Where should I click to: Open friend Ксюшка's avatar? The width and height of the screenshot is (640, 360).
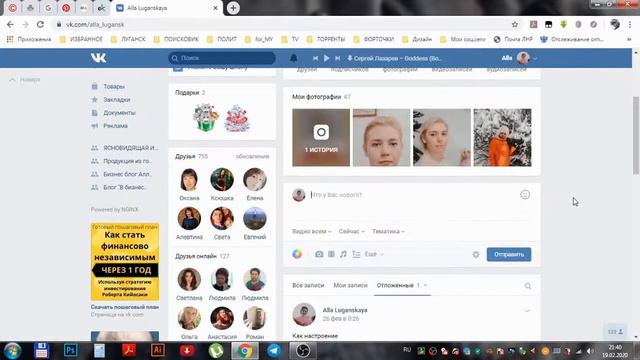click(x=222, y=180)
